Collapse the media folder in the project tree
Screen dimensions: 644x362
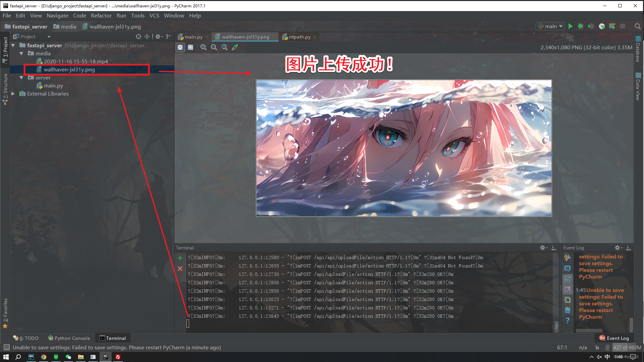pos(21,53)
